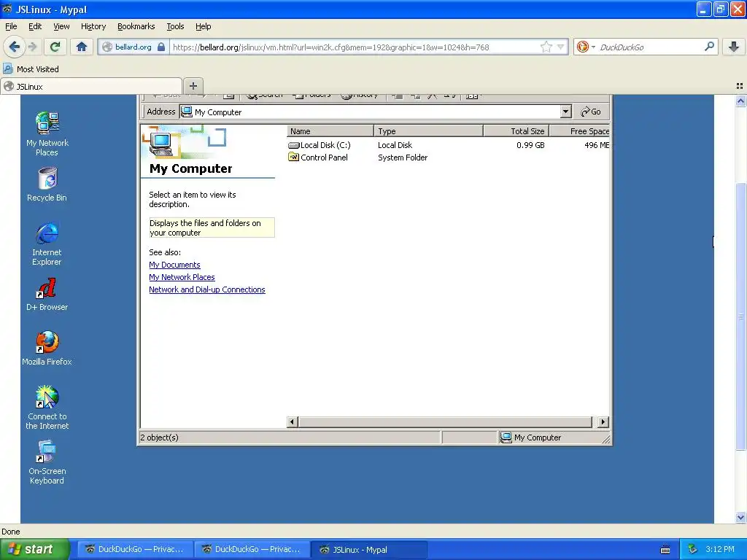Click the 3:12 PM taskbar clock
This screenshot has width=747, height=560.
(719, 549)
